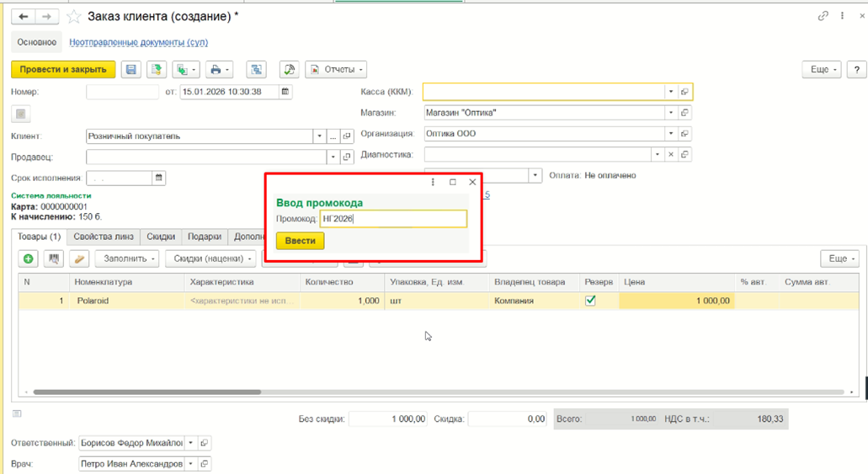Open calendar picker next to document date
The width and height of the screenshot is (868, 474).
click(285, 92)
